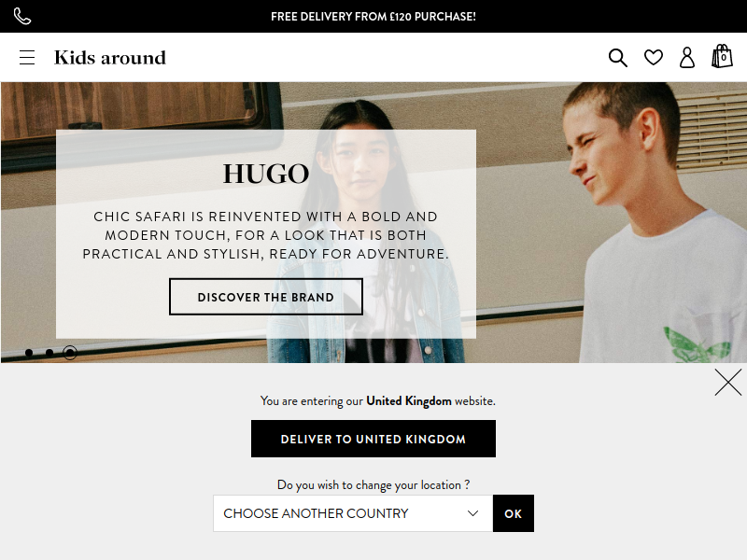Screen dimensions: 747x560
Task: Go to Kids around homepage logo
Action: tap(110, 58)
